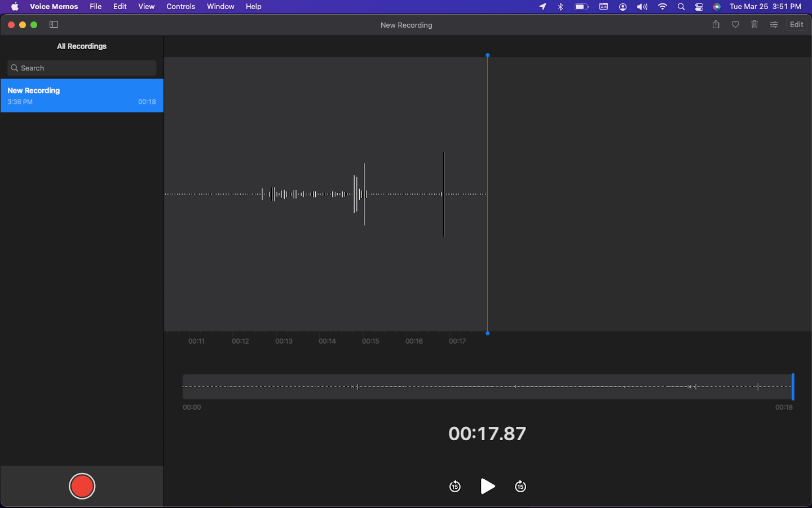The height and width of the screenshot is (508, 812).
Task: Click the Edit button
Action: (x=796, y=24)
